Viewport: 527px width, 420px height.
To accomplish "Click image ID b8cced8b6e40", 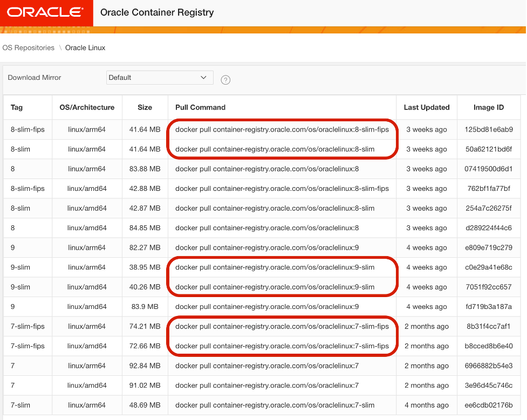I will point(489,346).
